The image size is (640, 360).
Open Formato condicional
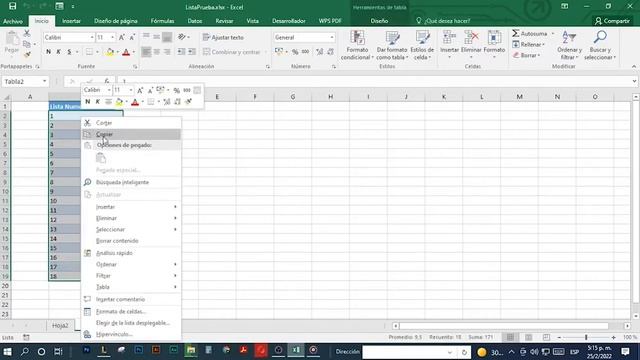pyautogui.click(x=357, y=45)
